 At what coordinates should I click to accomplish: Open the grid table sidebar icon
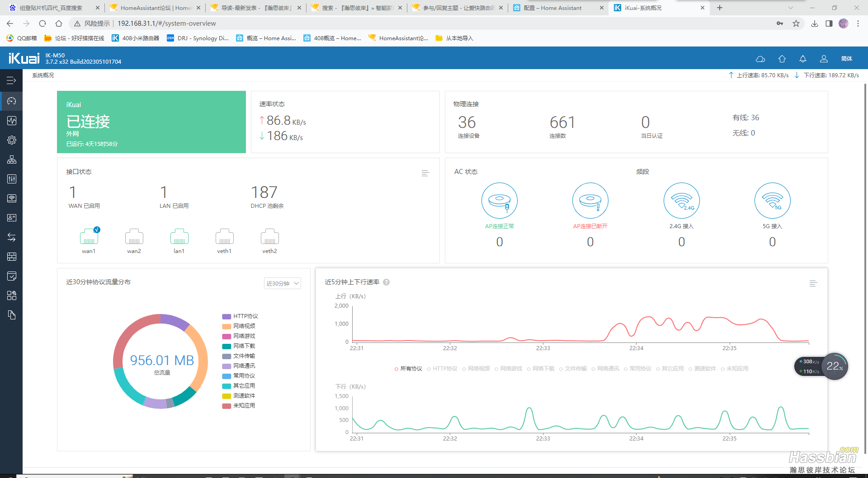(x=11, y=257)
